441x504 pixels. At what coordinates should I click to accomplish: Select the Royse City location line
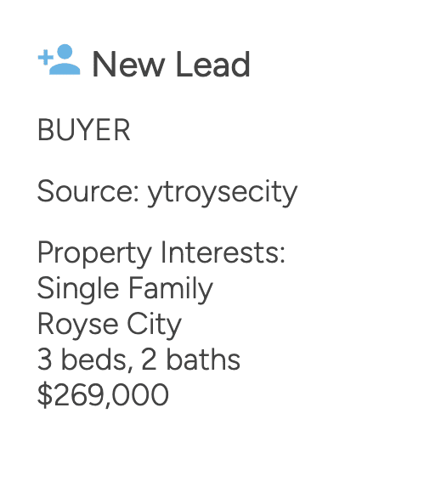110,326
